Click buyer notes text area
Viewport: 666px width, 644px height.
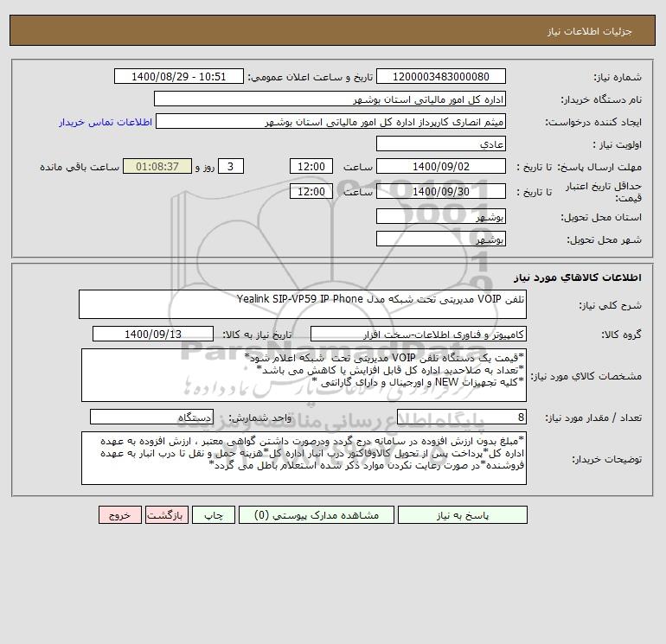[x=304, y=458]
